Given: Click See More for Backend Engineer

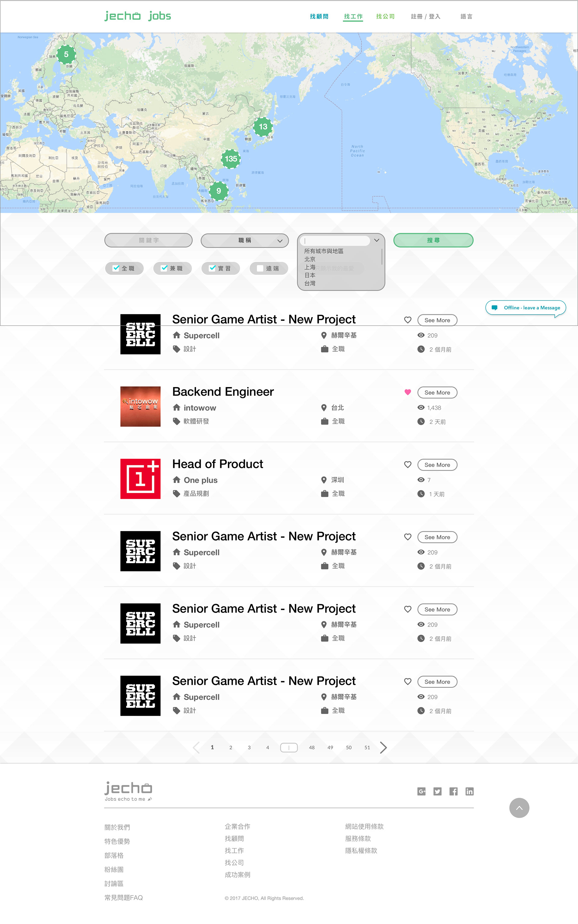Looking at the screenshot, I should pyautogui.click(x=437, y=392).
